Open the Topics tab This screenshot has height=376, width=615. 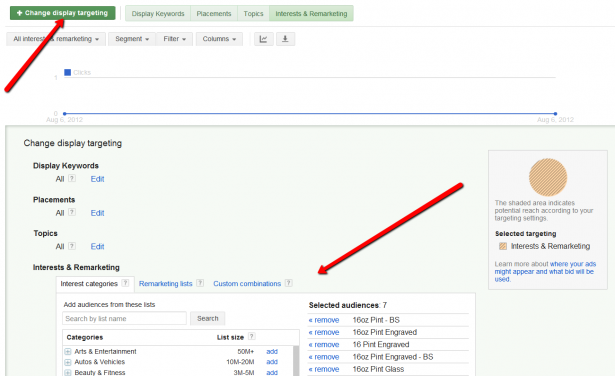[253, 14]
